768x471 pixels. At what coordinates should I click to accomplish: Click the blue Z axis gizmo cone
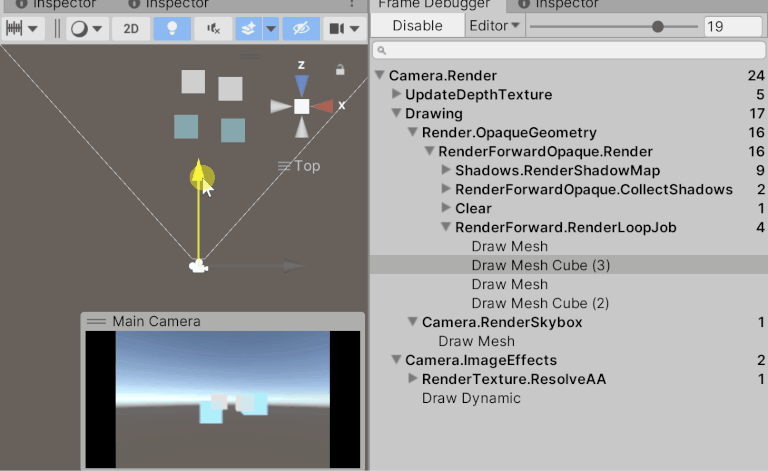click(x=301, y=86)
